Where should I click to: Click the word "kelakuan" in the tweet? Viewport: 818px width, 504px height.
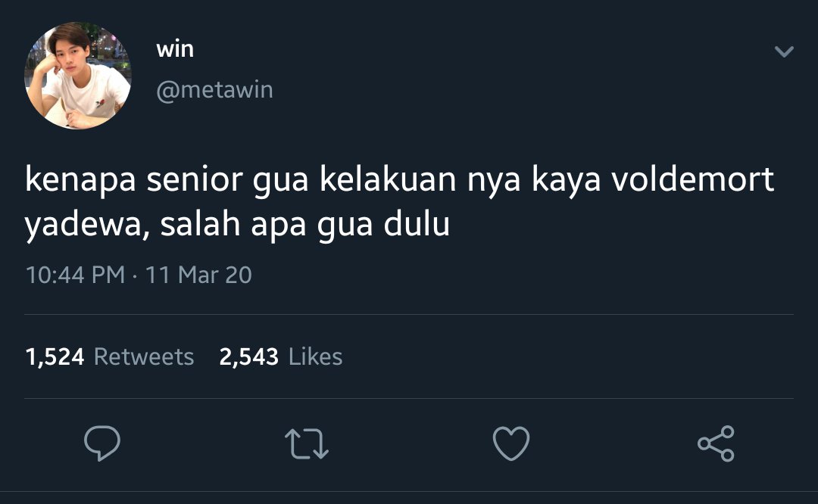click(388, 179)
